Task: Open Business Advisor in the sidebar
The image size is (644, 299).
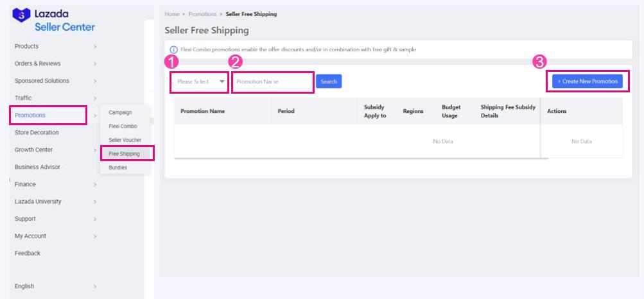Action: tap(37, 167)
